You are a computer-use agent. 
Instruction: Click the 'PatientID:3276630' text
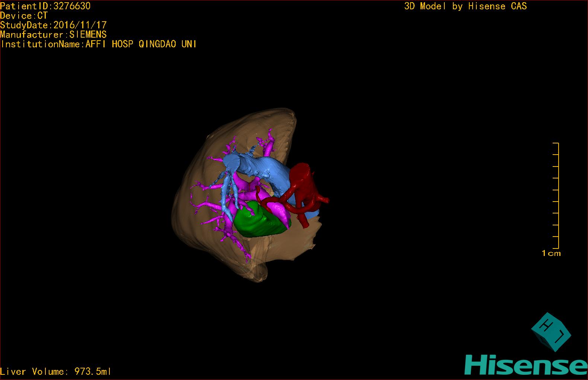pos(45,6)
